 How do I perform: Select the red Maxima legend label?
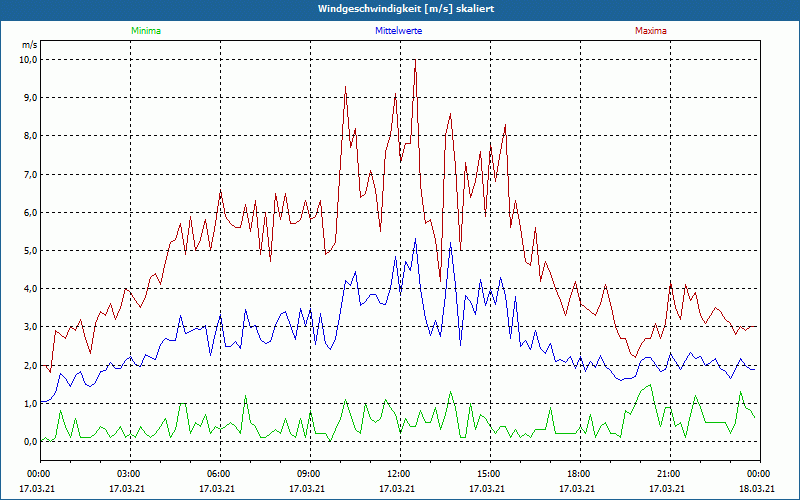click(x=650, y=31)
